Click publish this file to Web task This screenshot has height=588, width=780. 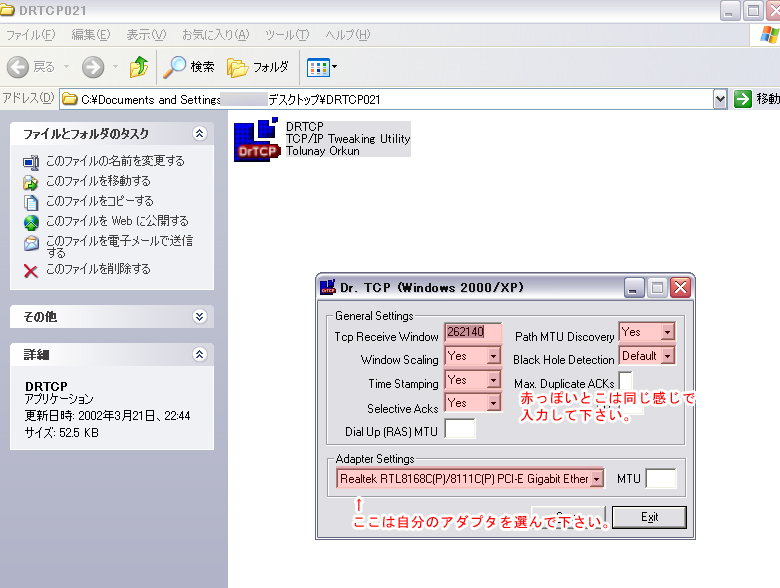click(117, 221)
